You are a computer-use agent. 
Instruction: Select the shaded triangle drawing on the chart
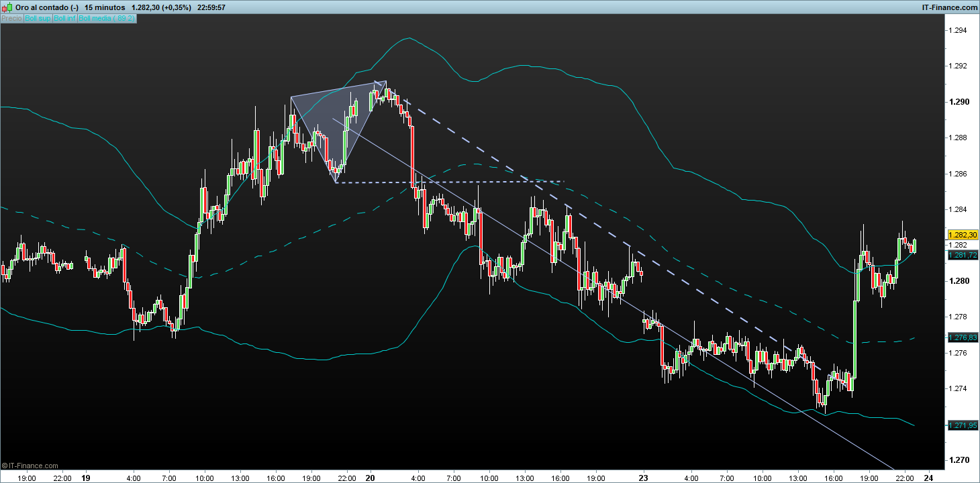click(338, 119)
